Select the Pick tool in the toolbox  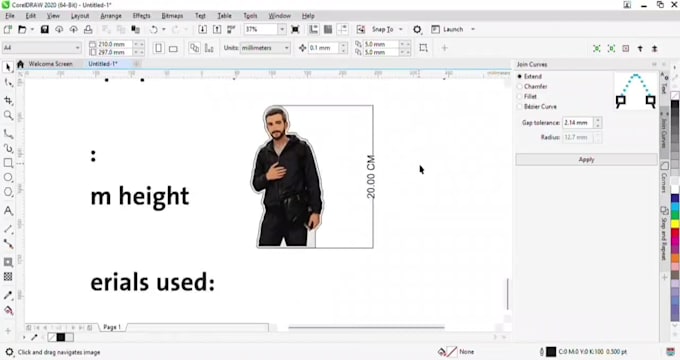click(8, 67)
